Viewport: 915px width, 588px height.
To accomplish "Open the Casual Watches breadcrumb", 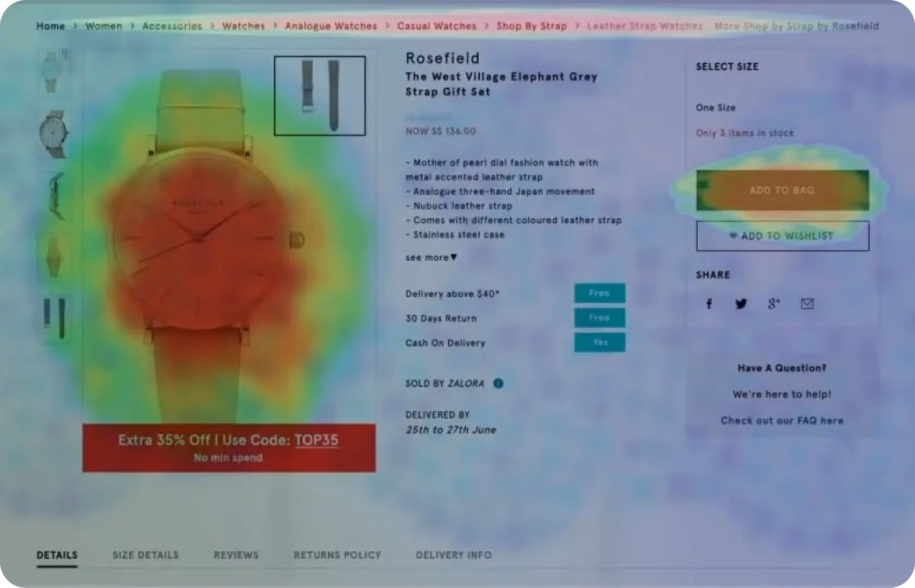I will coord(437,26).
